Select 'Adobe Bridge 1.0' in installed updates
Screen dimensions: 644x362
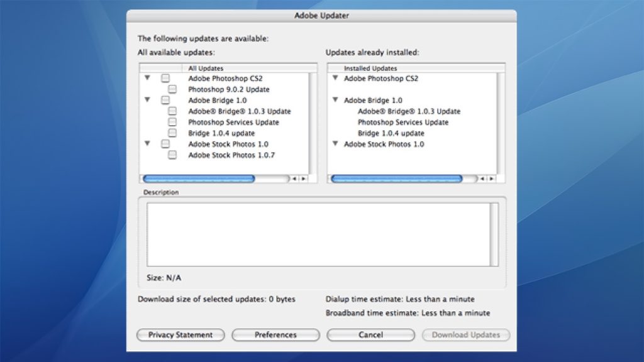coord(373,100)
